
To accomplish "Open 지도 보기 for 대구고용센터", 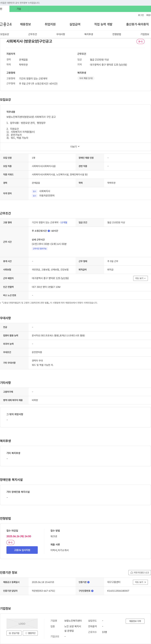I will point(140,582).
